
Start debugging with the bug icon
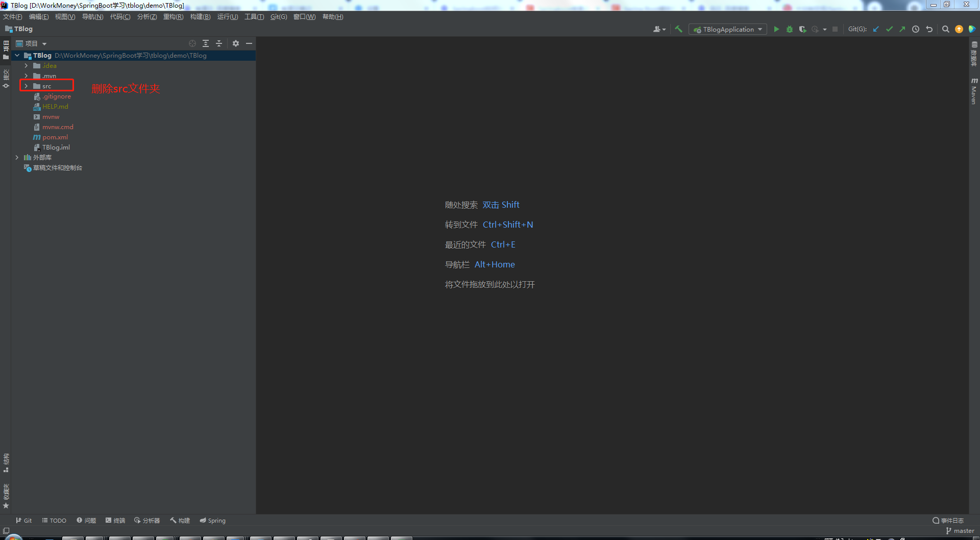pos(790,30)
